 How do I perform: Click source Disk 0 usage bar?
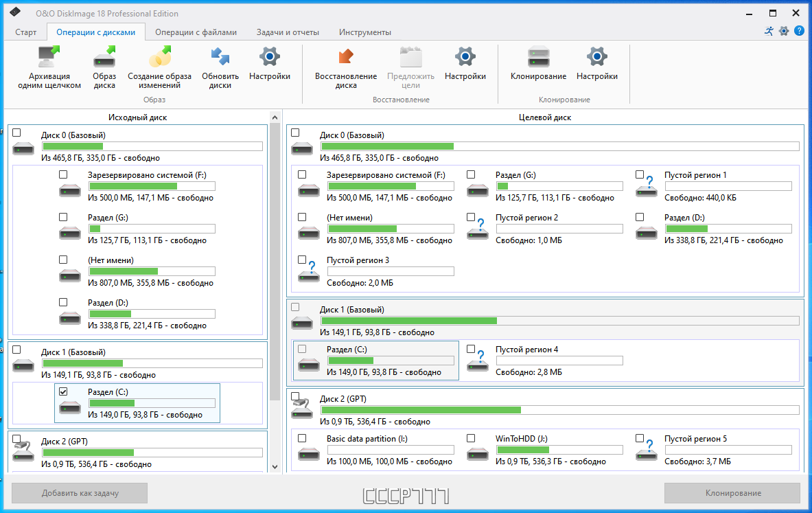pos(152,147)
